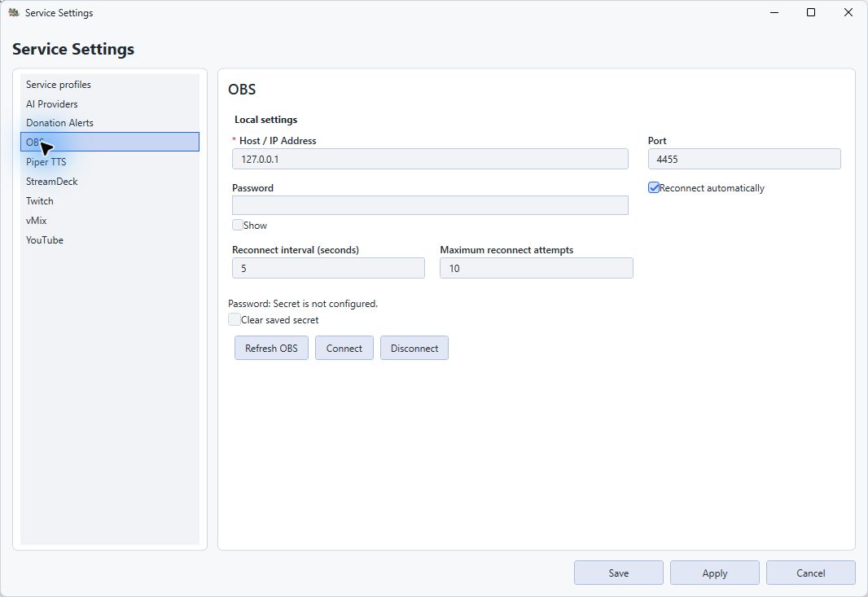The width and height of the screenshot is (868, 597).
Task: Click the OBS panel heading
Action: (242, 89)
